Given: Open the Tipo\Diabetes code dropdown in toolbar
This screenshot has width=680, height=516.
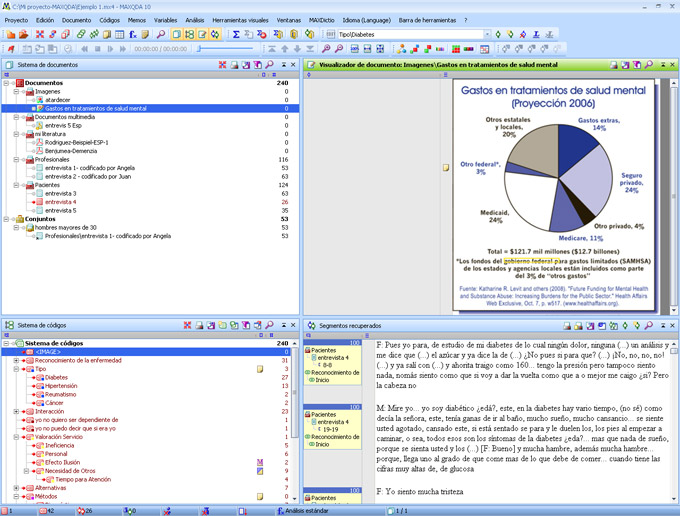Looking at the screenshot, I should coord(486,34).
